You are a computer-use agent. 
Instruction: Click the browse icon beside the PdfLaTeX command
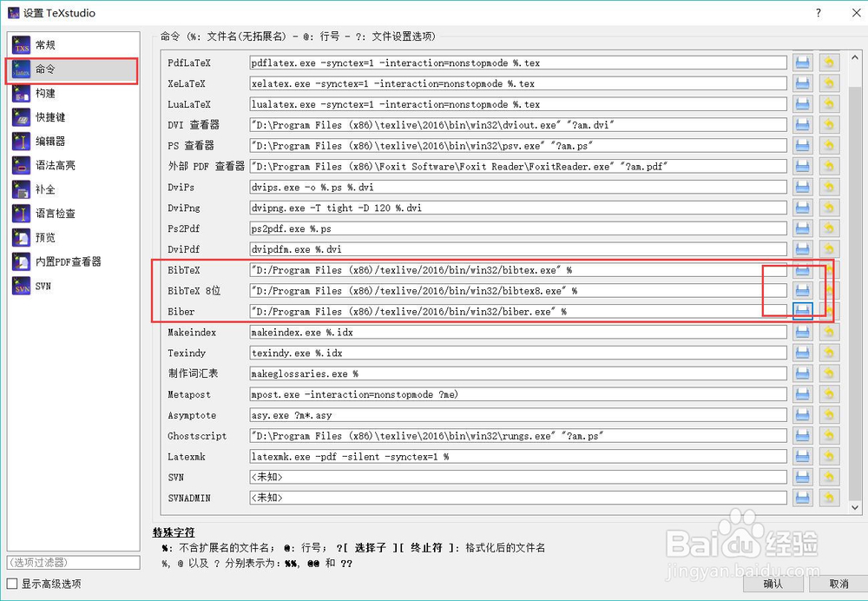(x=802, y=62)
